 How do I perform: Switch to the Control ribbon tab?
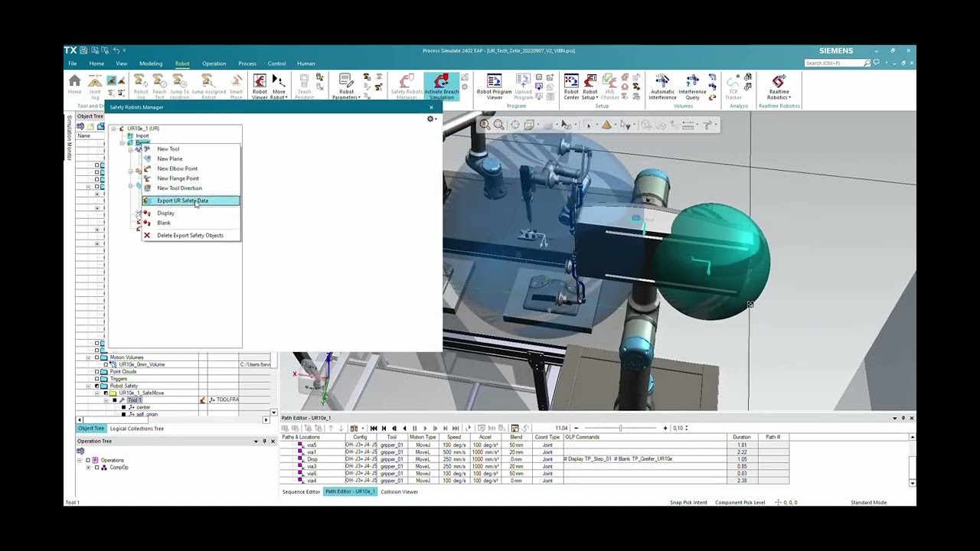[276, 64]
